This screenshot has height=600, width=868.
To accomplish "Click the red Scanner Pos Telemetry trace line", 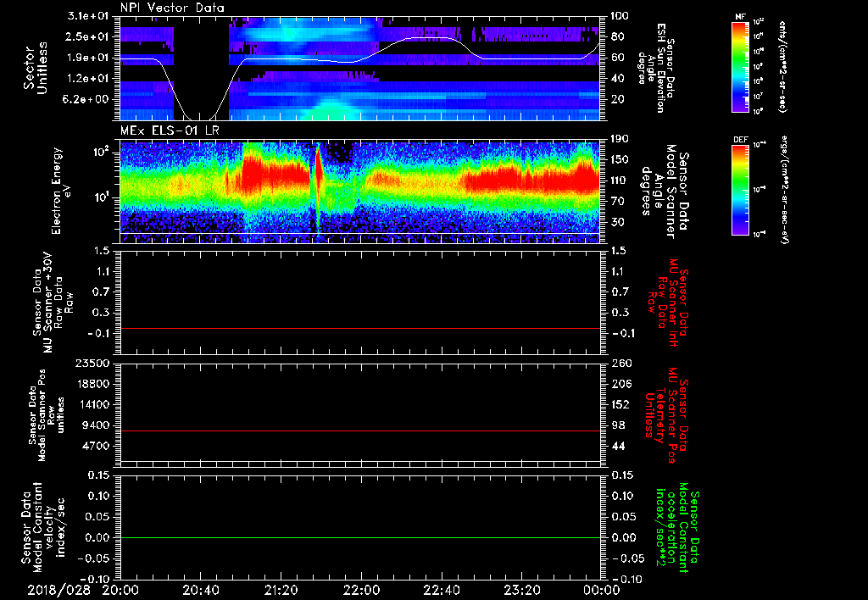I will (359, 431).
